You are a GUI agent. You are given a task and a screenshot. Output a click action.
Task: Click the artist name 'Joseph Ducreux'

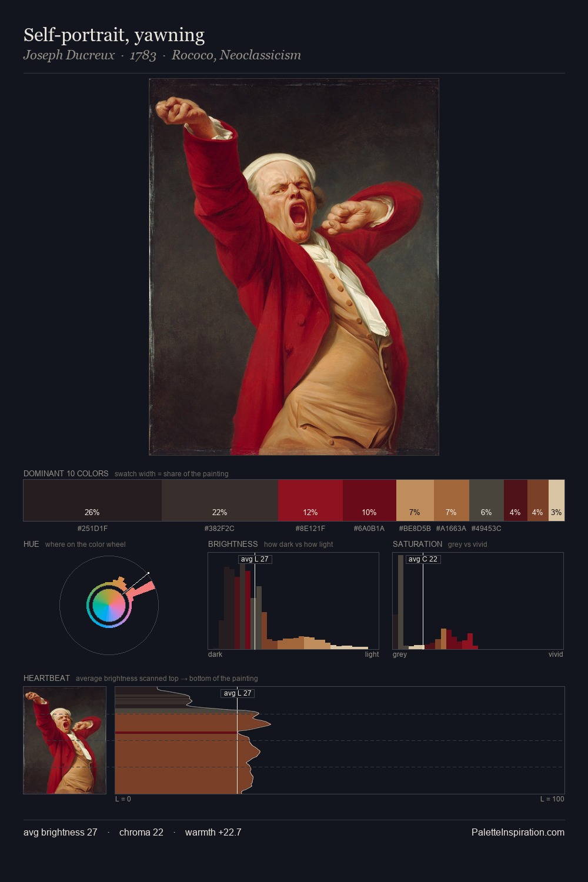[x=69, y=55]
